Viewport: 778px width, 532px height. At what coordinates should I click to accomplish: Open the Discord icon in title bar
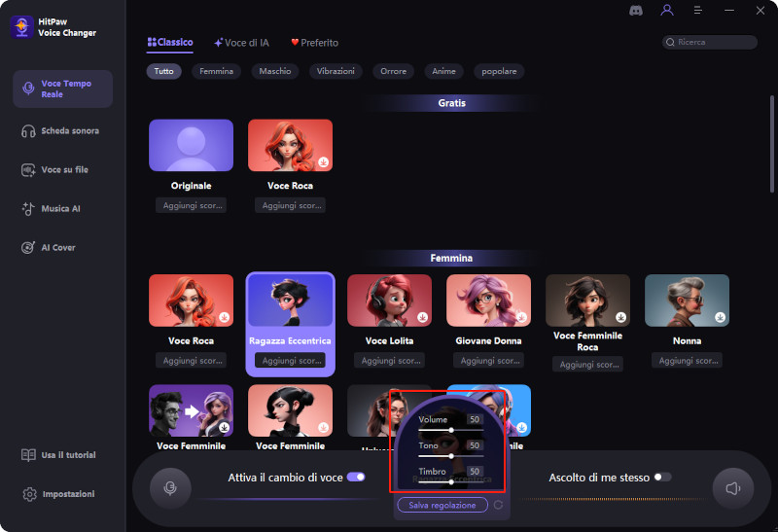pyautogui.click(x=636, y=11)
